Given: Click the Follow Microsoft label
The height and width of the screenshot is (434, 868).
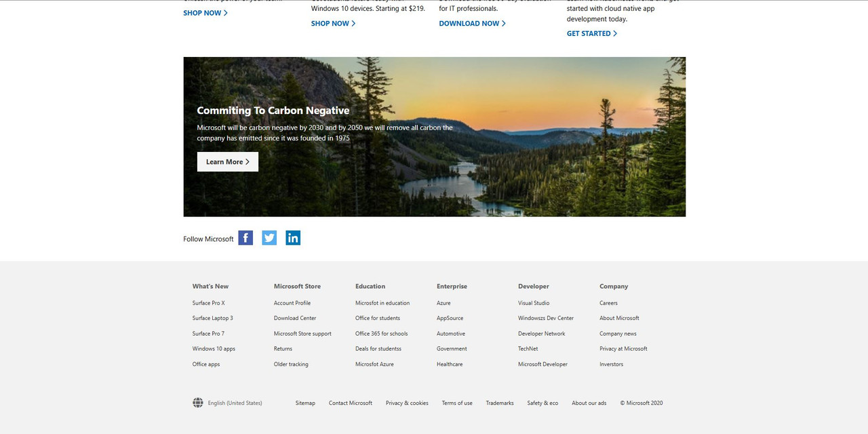Looking at the screenshot, I should pyautogui.click(x=208, y=239).
